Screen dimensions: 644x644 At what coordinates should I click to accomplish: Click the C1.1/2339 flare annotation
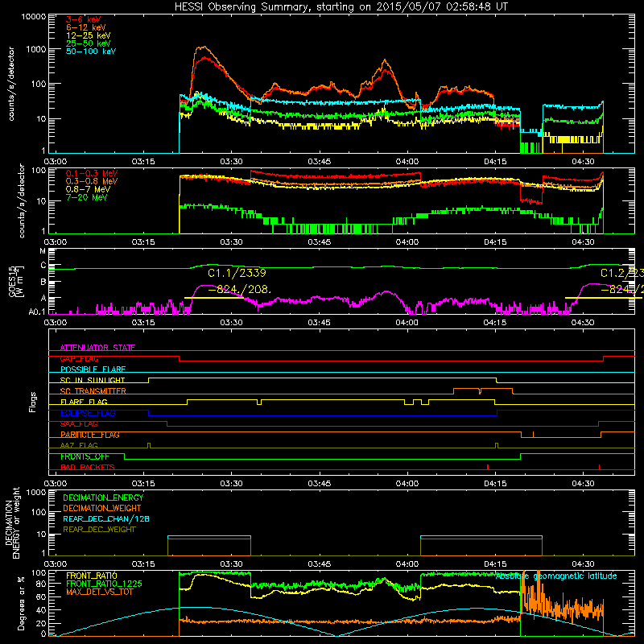[237, 273]
